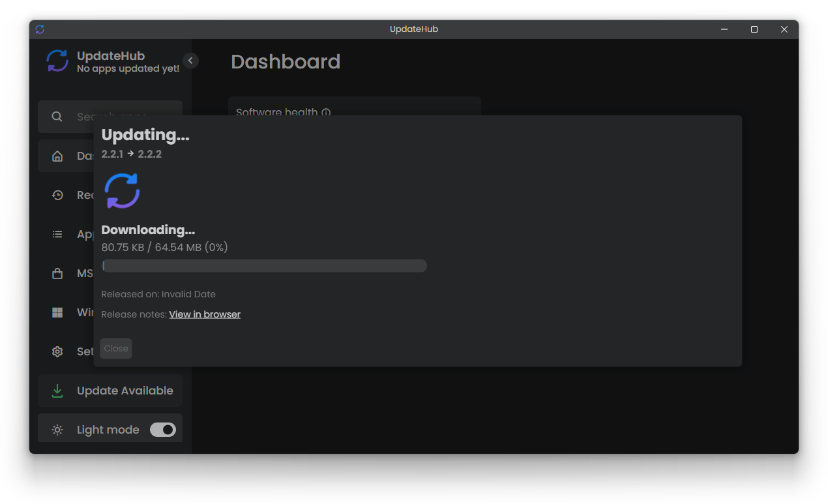Disable the Light mode toggle switch
The width and height of the screenshot is (828, 504).
(163, 429)
